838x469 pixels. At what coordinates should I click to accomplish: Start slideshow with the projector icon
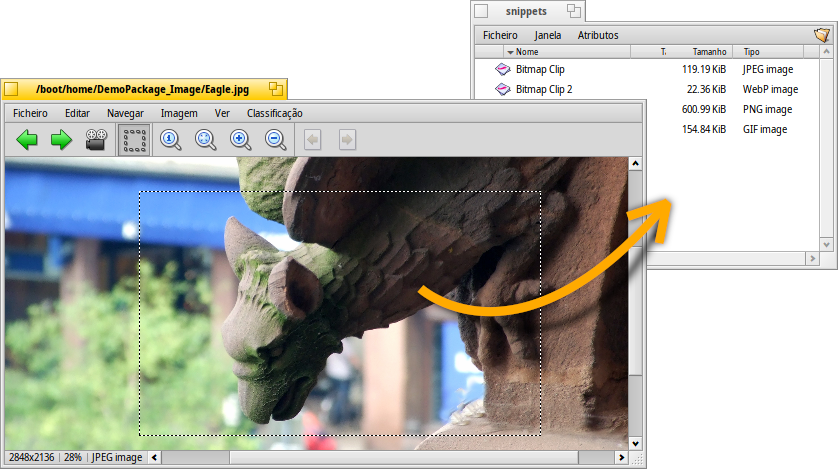coord(96,140)
